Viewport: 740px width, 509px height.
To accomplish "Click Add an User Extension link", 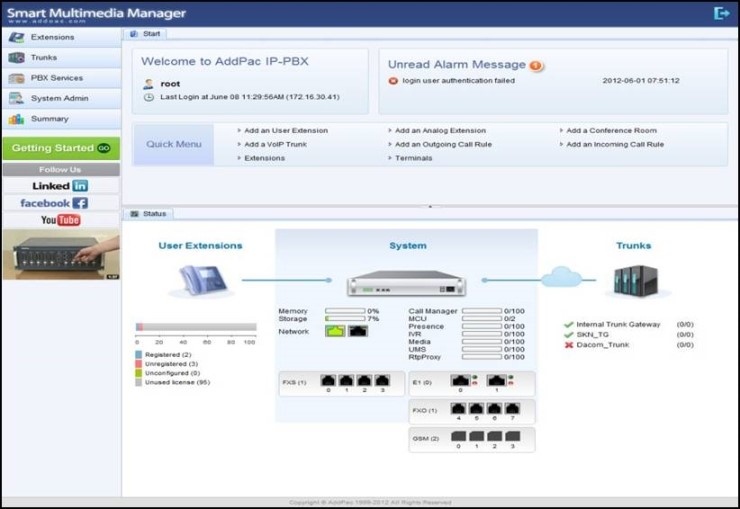I will pyautogui.click(x=286, y=131).
